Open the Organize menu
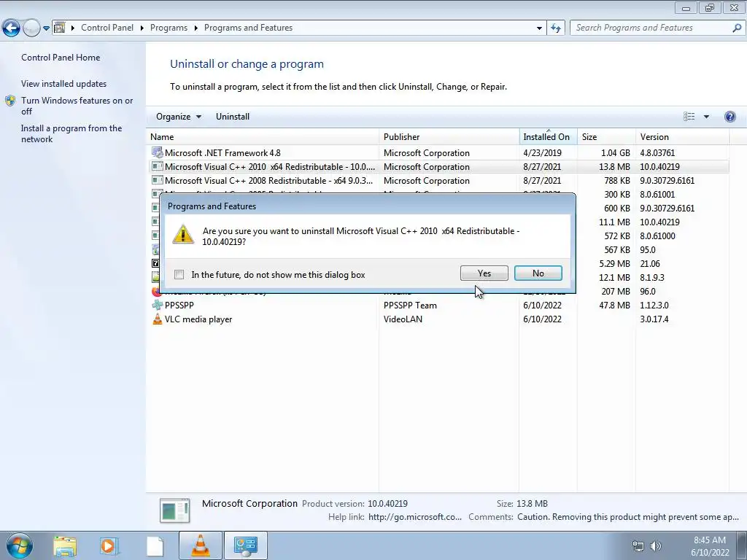 point(179,117)
